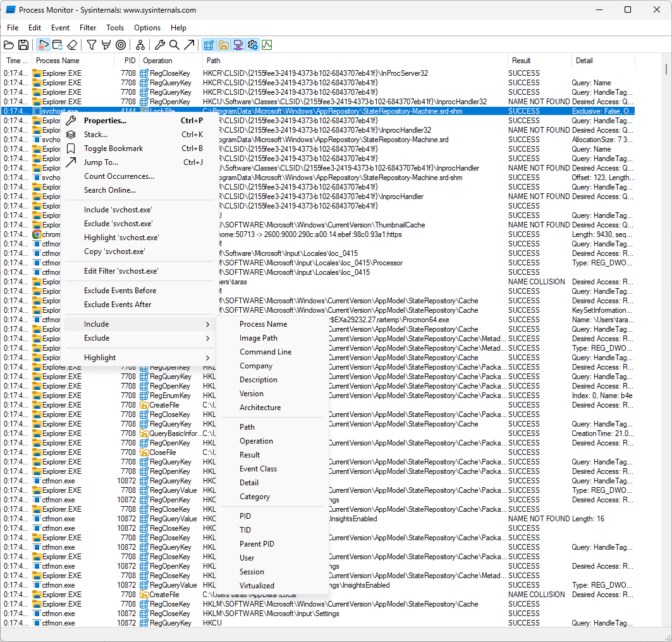The height and width of the screenshot is (642, 672).
Task: Toggle Show Process and Thread Activity icon
Action: (x=253, y=45)
